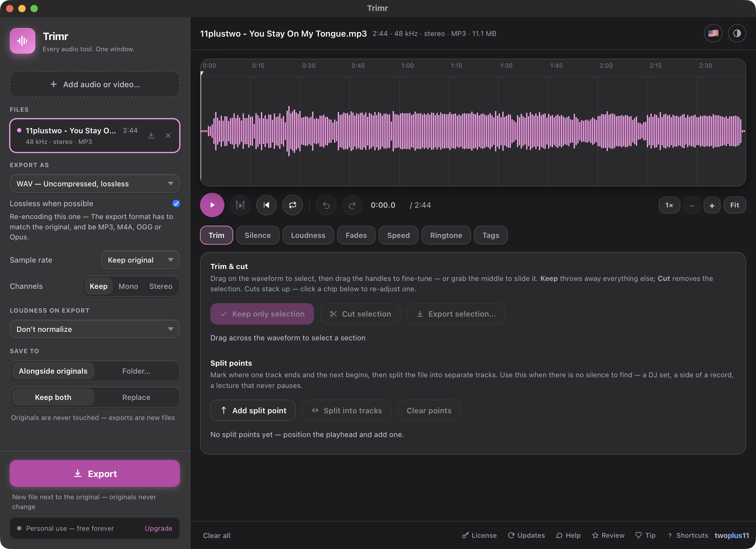Set Channels to Keep
The image size is (756, 549).
[98, 286]
